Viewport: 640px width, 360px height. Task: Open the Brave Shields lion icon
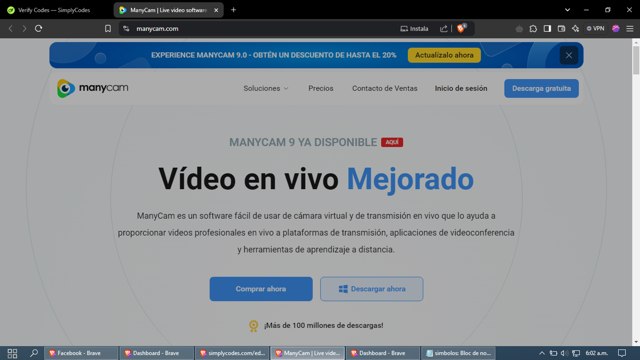coord(461,28)
